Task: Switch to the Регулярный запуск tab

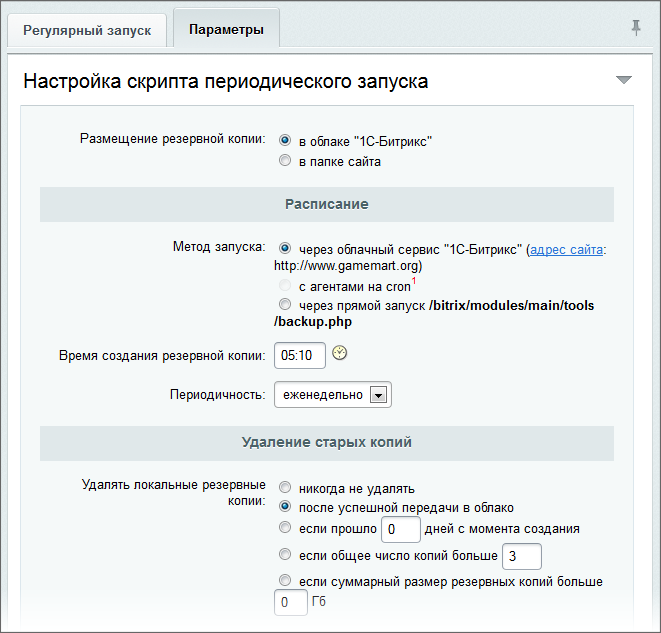Action: pos(87,30)
